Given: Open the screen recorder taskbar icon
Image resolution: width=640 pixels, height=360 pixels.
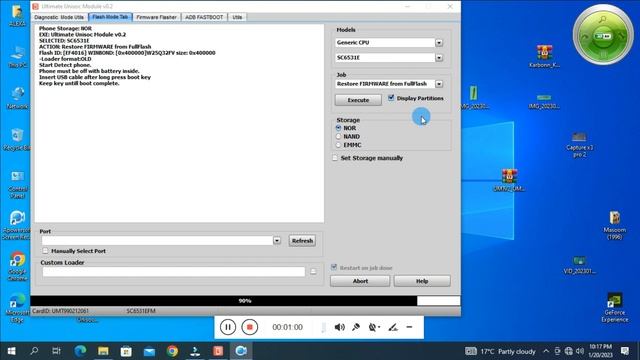Looking at the screenshot, I should tap(241, 351).
